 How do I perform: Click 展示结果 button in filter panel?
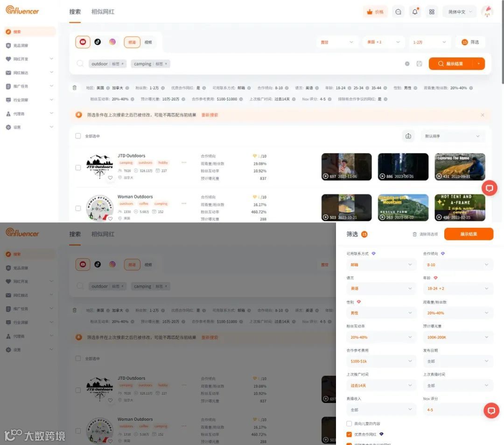point(469,234)
